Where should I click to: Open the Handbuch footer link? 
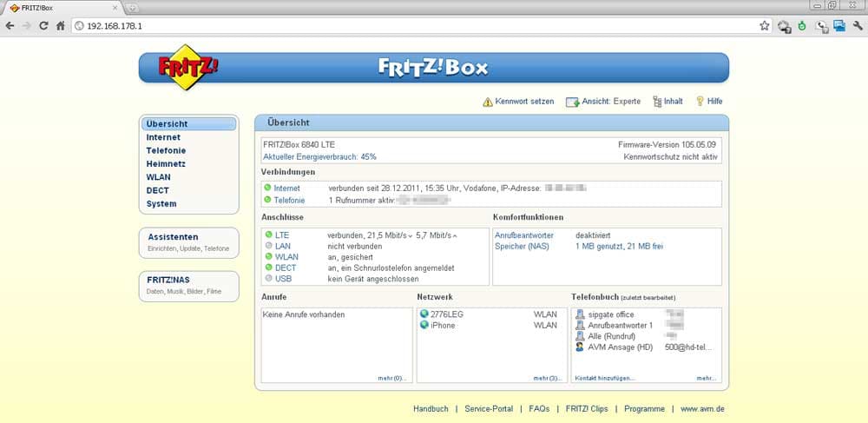(431, 408)
